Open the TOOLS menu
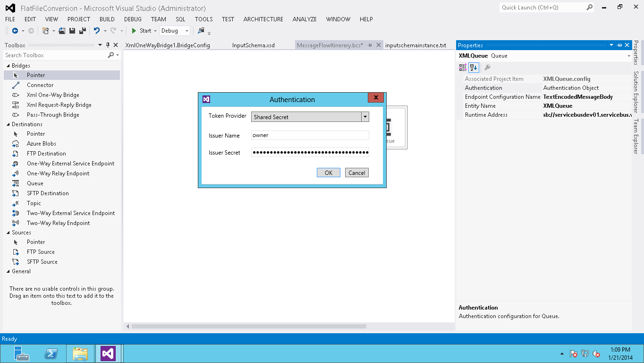The height and width of the screenshot is (363, 644). click(x=204, y=19)
